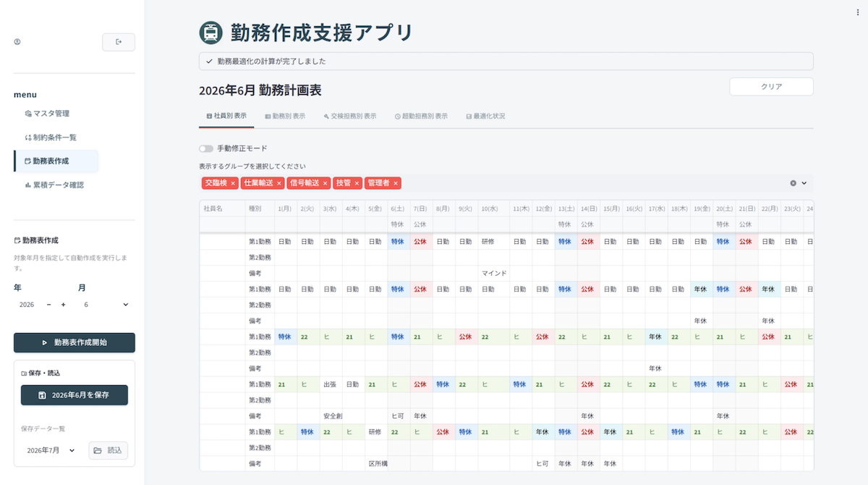Click the optimization completed status message

pos(506,62)
